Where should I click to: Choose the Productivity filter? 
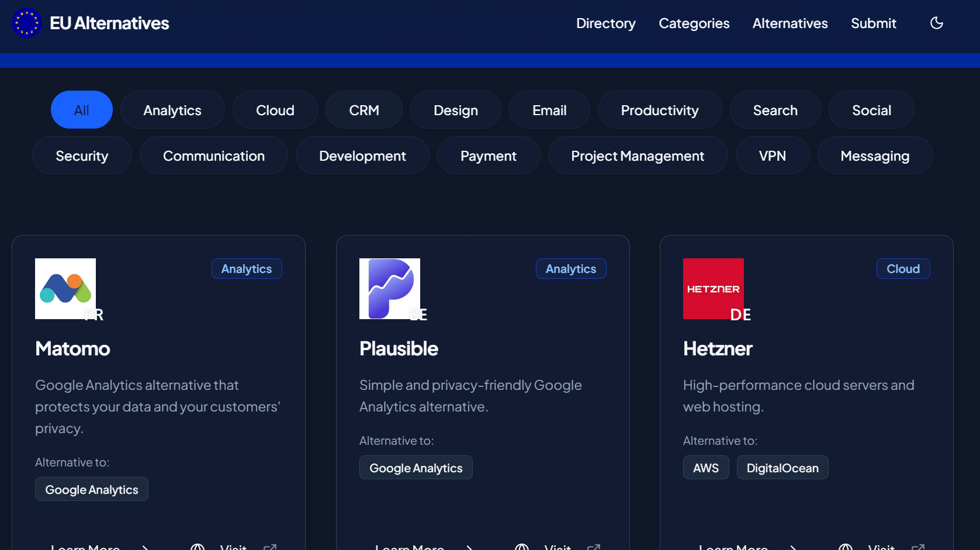click(660, 110)
